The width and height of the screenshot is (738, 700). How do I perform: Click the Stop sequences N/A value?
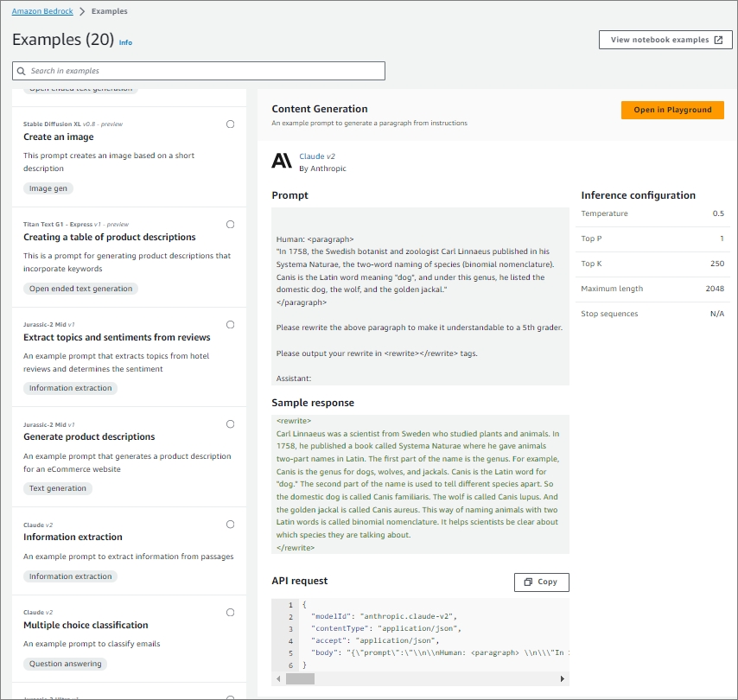717,314
